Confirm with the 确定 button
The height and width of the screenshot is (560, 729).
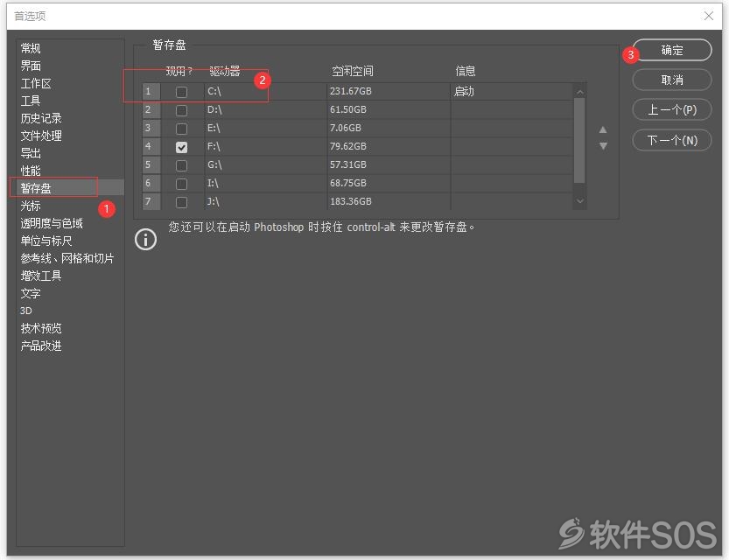point(672,50)
